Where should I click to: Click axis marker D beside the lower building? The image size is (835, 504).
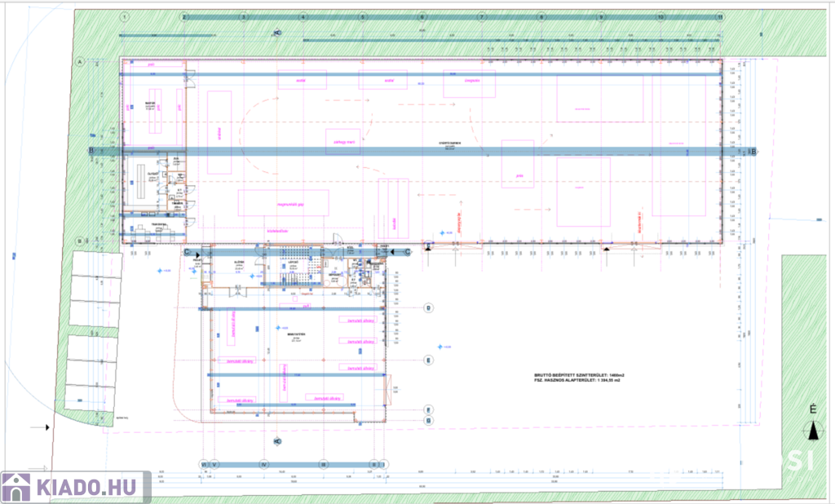[429, 307]
